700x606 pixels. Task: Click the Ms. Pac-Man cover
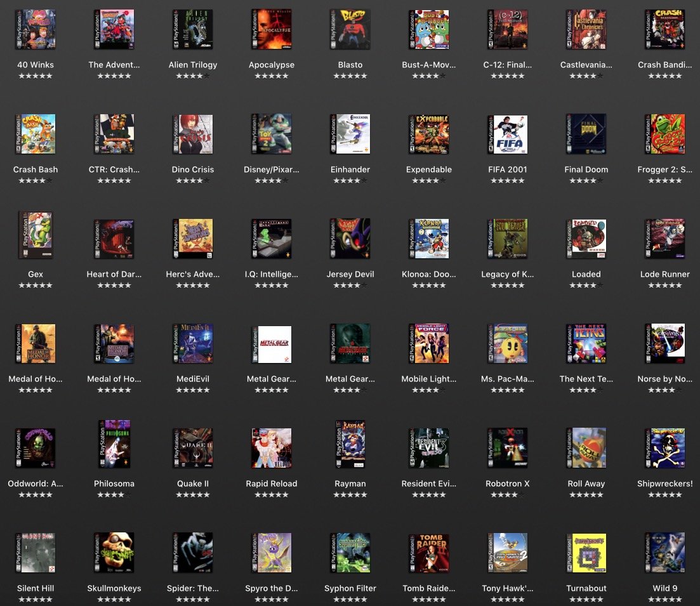click(x=507, y=343)
